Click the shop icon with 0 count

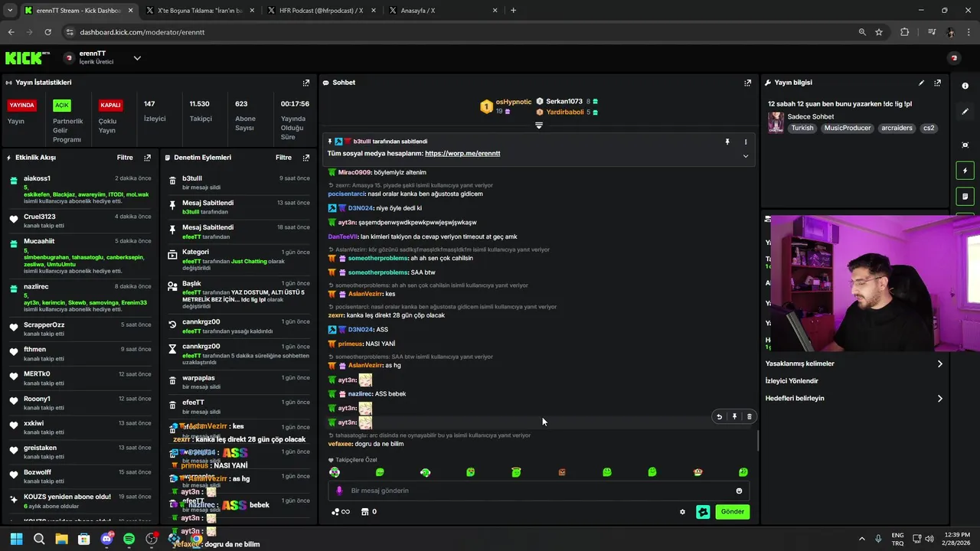(368, 512)
